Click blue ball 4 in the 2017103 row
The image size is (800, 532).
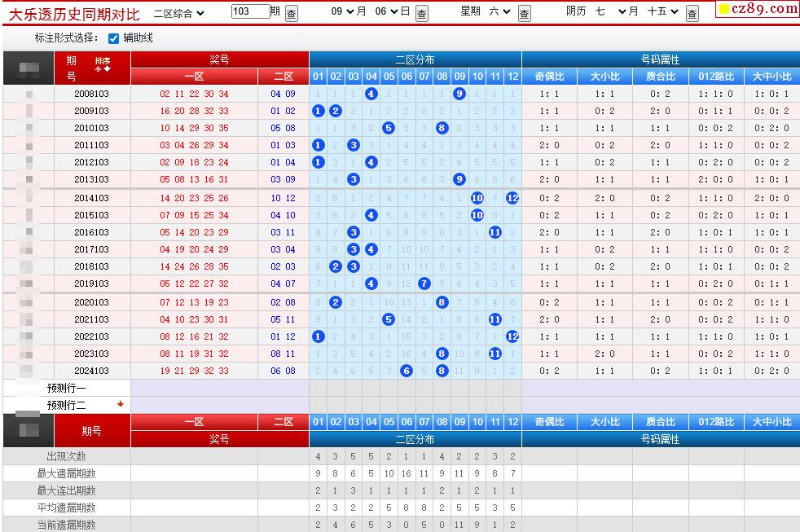coord(371,249)
